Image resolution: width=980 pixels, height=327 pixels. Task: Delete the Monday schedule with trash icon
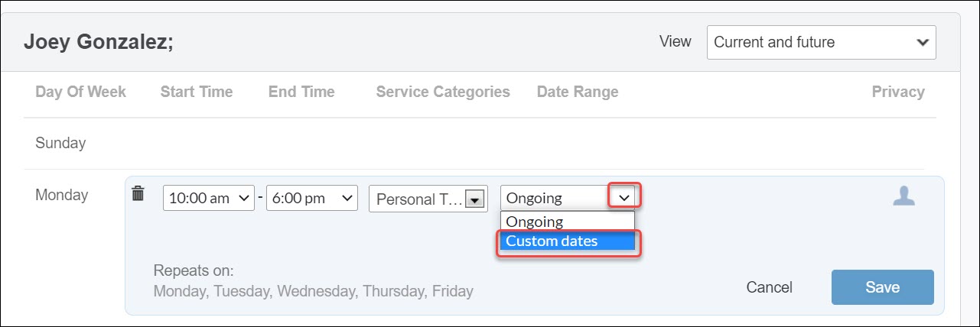coord(138,193)
